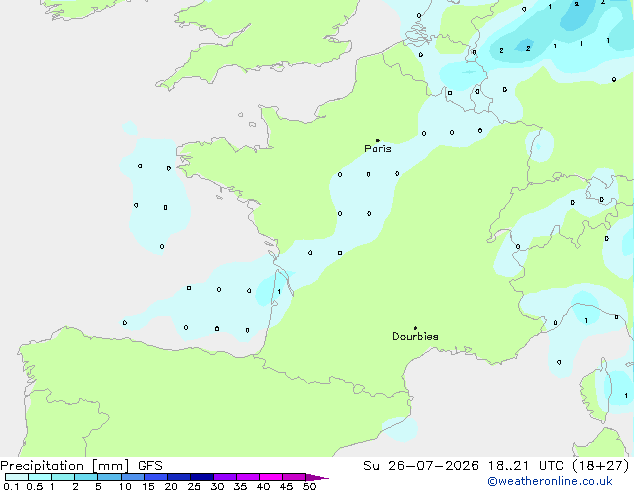
Task: Click the over-50 mm legend arrow tip
Action: (x=318, y=477)
